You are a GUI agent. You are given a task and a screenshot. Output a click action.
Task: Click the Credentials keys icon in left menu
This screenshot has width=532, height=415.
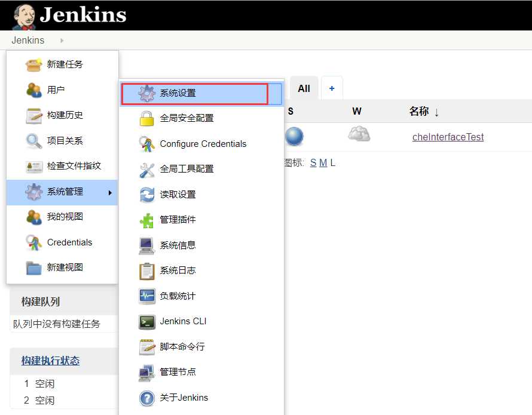[x=33, y=242]
